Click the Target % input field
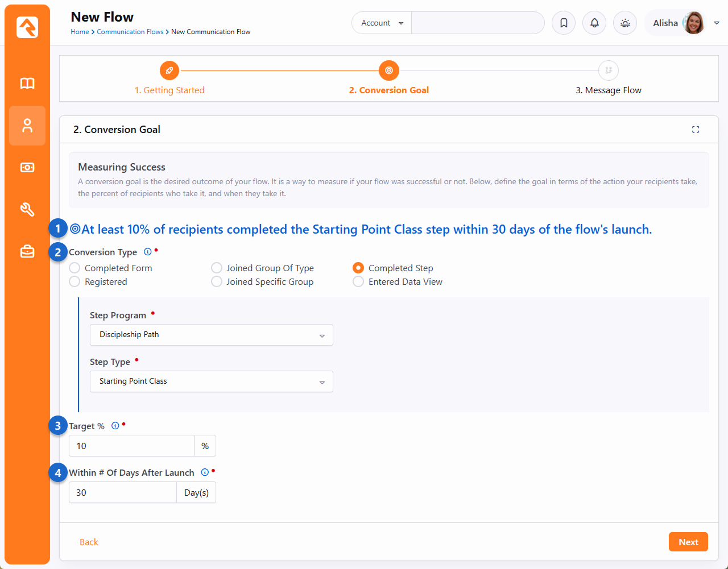This screenshot has height=569, width=728. point(131,446)
